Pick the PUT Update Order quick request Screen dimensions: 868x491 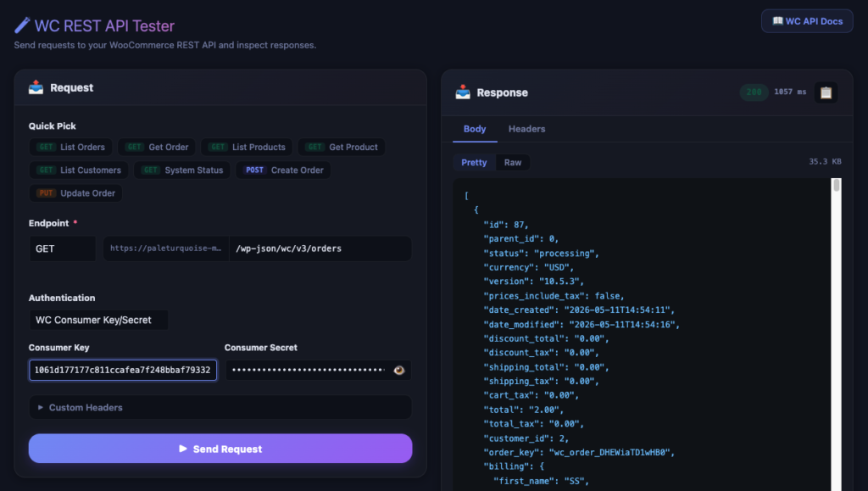coord(75,193)
